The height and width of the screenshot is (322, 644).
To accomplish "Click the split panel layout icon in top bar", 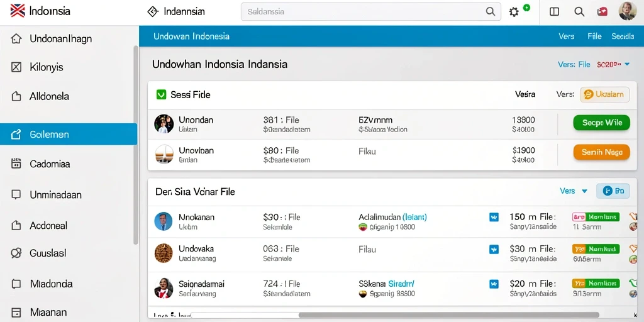I will click(554, 12).
